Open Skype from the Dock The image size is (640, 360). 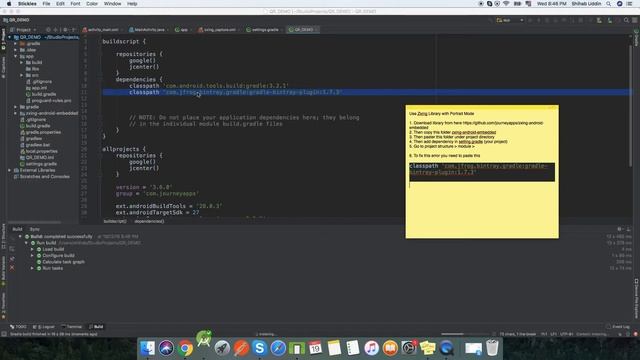point(259,348)
